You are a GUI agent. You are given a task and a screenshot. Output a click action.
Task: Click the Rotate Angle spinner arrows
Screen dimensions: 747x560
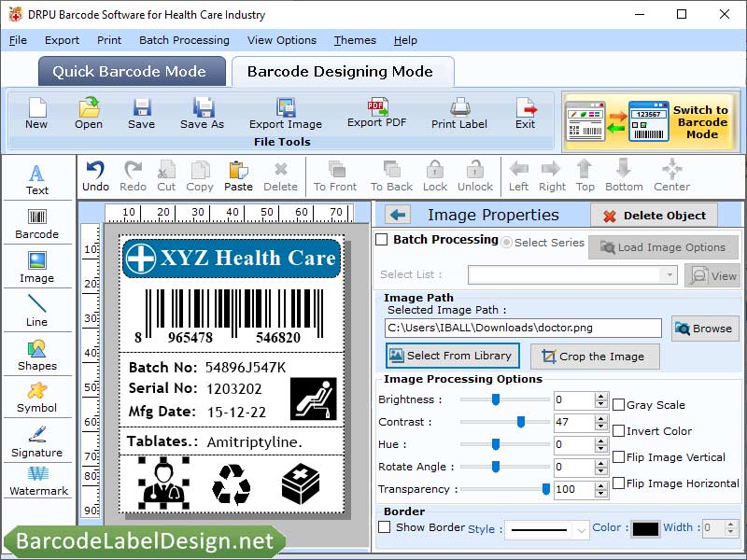601,467
